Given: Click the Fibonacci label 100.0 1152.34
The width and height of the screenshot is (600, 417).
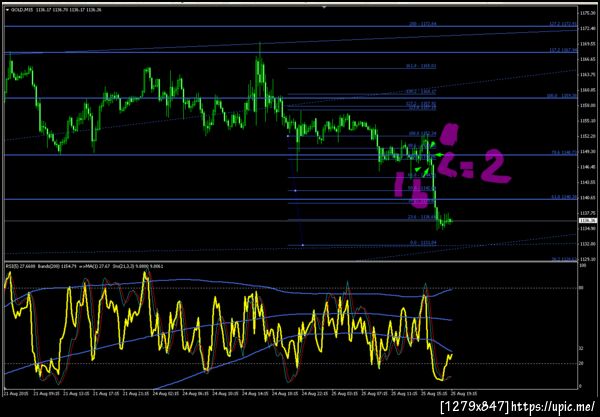Looking at the screenshot, I should (x=422, y=134).
